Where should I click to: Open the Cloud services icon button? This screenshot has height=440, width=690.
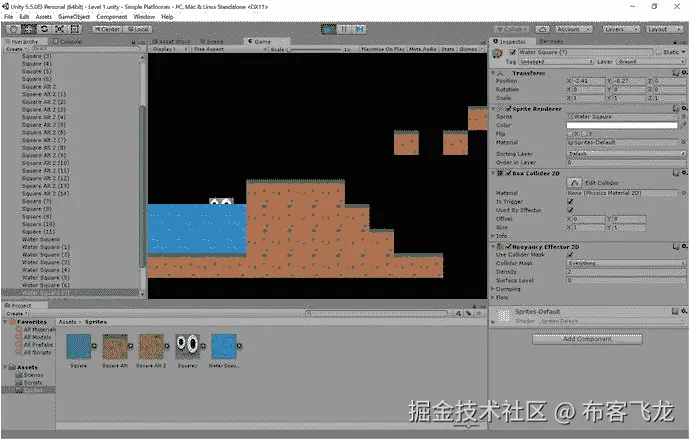tap(543, 29)
